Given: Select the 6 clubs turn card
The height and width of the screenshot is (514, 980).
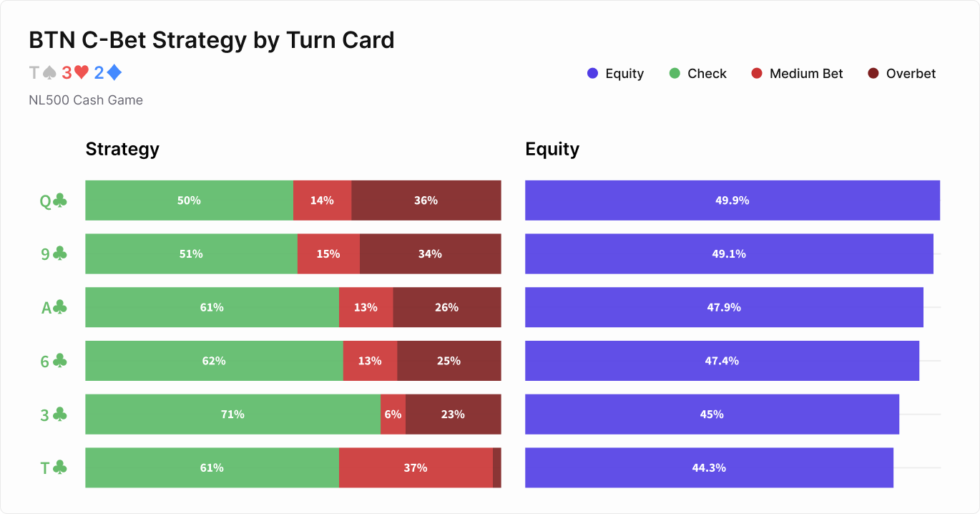Looking at the screenshot, I should point(53,362).
